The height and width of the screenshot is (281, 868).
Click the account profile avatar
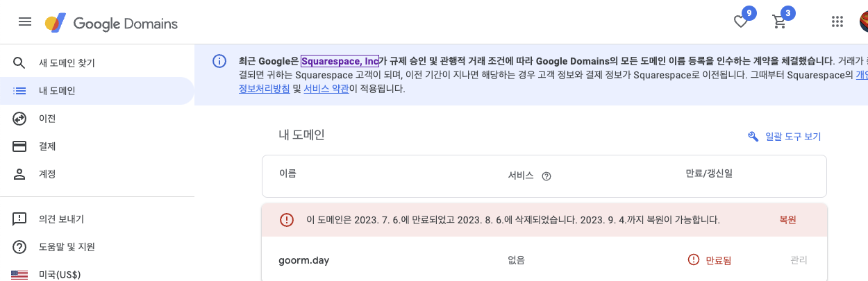(x=863, y=22)
